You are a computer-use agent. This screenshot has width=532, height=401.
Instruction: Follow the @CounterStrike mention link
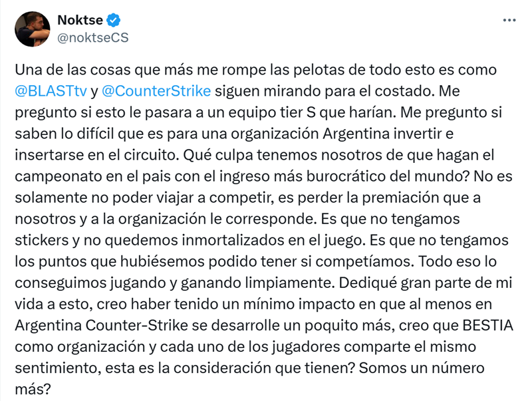coord(156,91)
